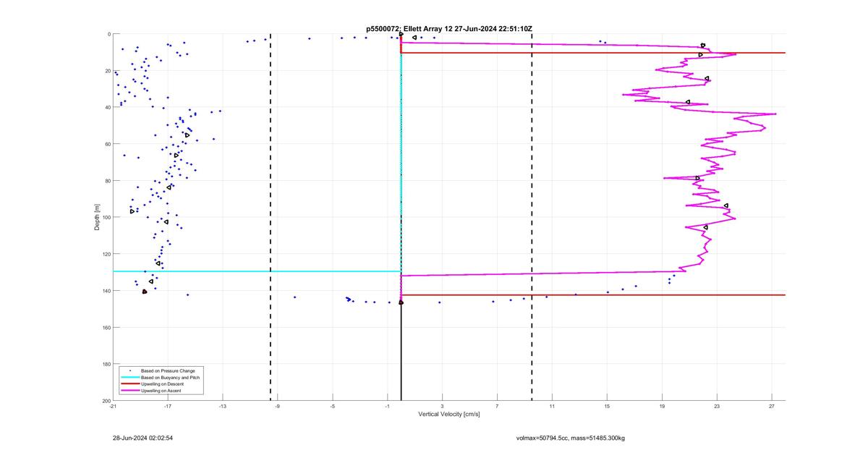Click x-axis tick label '19'
Screen dimensions: 868x450
point(662,406)
